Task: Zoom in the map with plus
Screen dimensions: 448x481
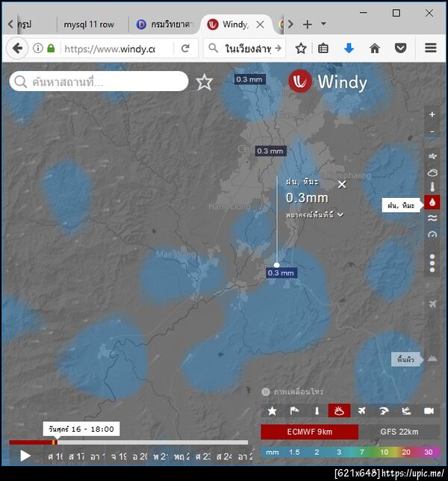Action: tap(432, 114)
